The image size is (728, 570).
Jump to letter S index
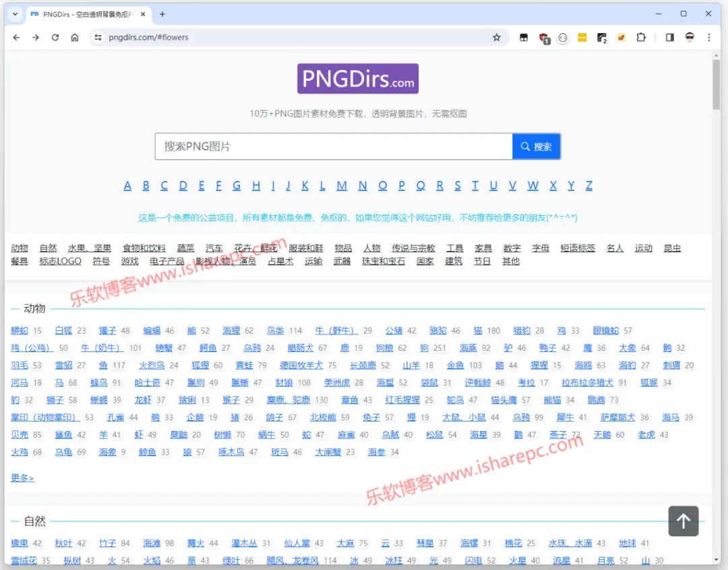click(458, 186)
